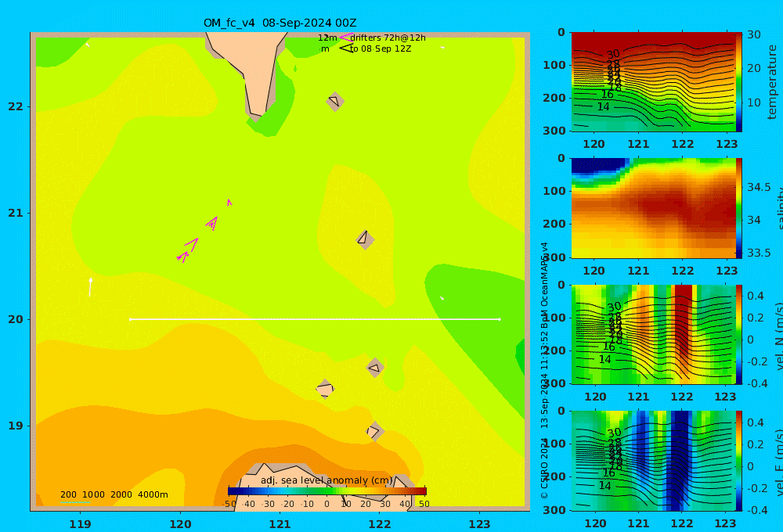Click the island marker near 122E 19.5N
Screen dimensions: 783x532
[x=375, y=368]
